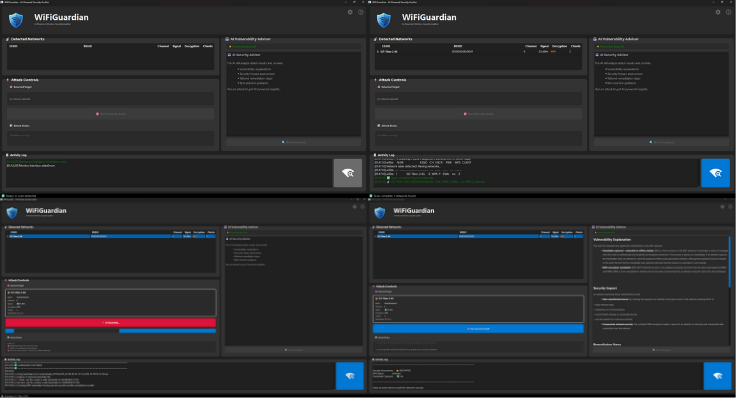Viewport: 736px width, 398px height.
Task: Click shield logo in the Vulnerability Explanation window
Action: coord(380,213)
